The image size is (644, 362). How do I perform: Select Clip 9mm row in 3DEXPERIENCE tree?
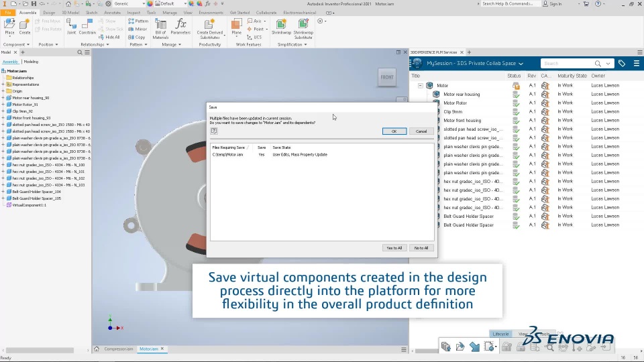tap(453, 112)
